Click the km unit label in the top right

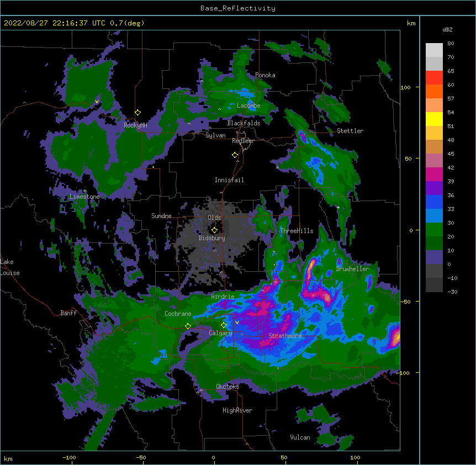pyautogui.click(x=411, y=23)
